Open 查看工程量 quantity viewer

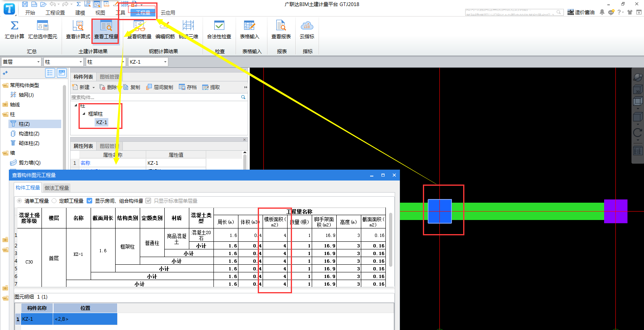[x=106, y=30]
